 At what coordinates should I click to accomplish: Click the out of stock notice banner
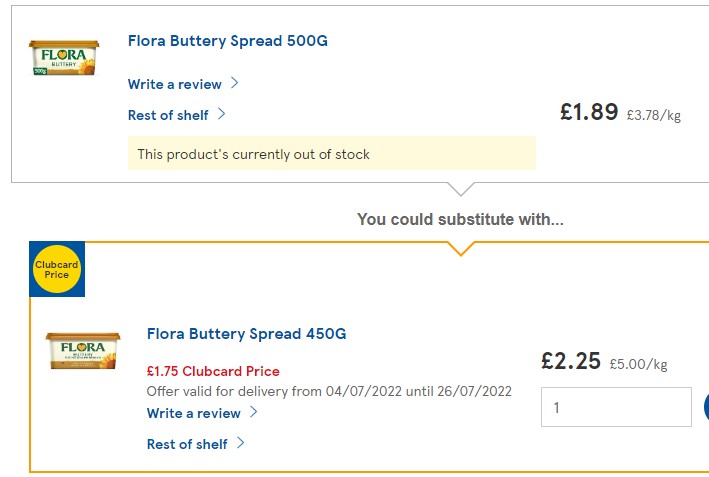pos(331,154)
